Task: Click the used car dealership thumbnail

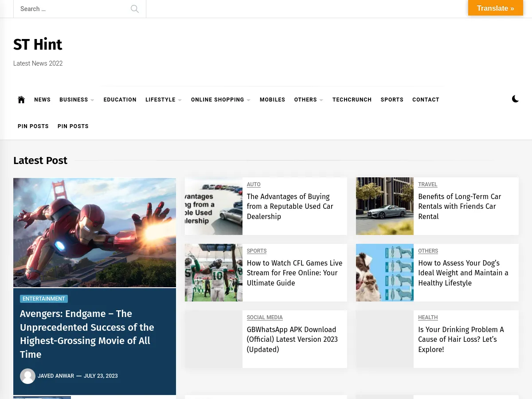Action: tap(213, 206)
